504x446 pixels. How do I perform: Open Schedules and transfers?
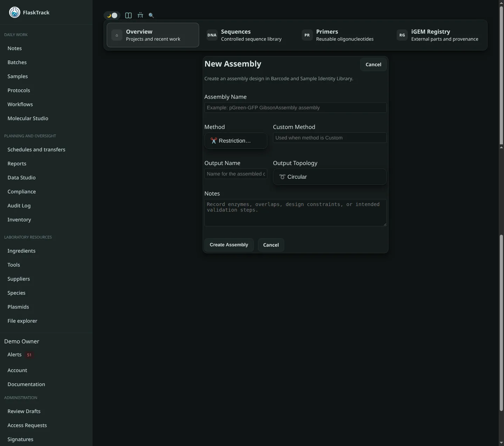coord(36,150)
